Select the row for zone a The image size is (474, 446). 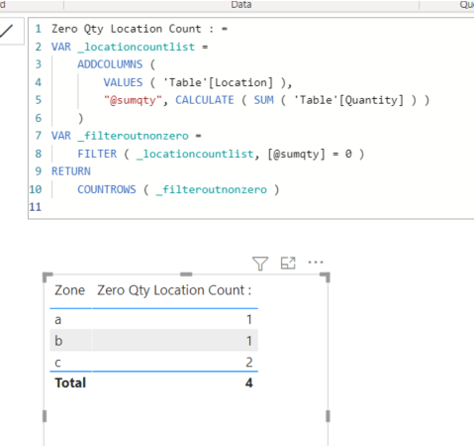click(x=154, y=320)
